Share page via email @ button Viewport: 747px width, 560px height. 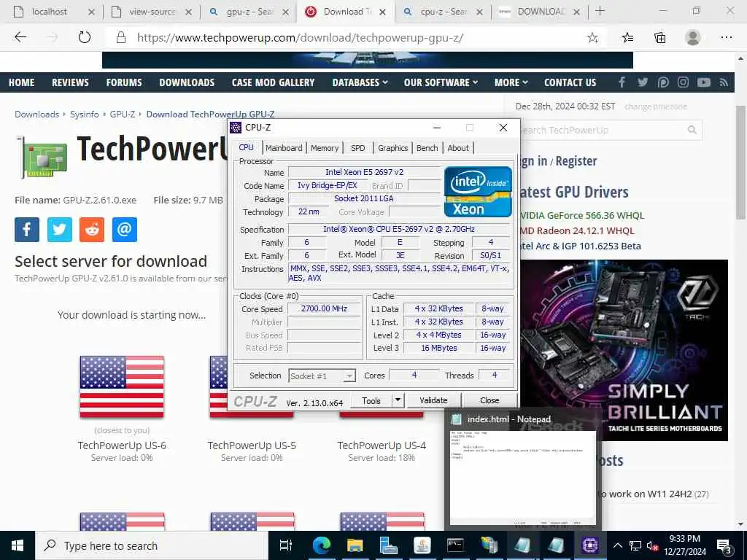124,230
